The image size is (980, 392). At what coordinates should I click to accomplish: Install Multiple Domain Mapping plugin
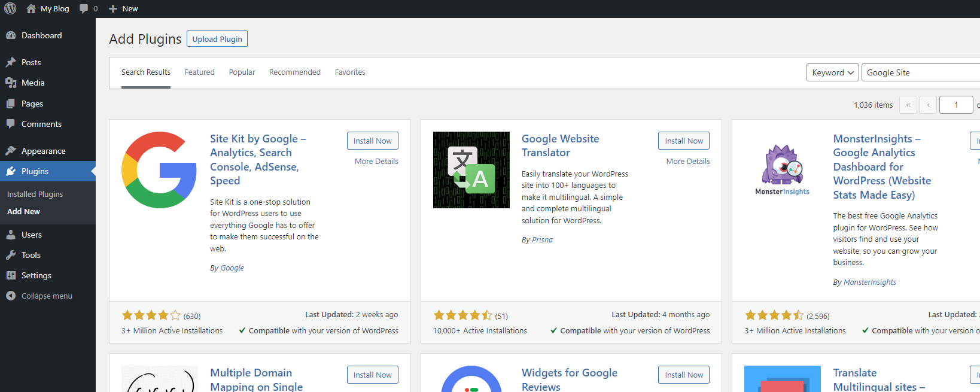pos(372,375)
